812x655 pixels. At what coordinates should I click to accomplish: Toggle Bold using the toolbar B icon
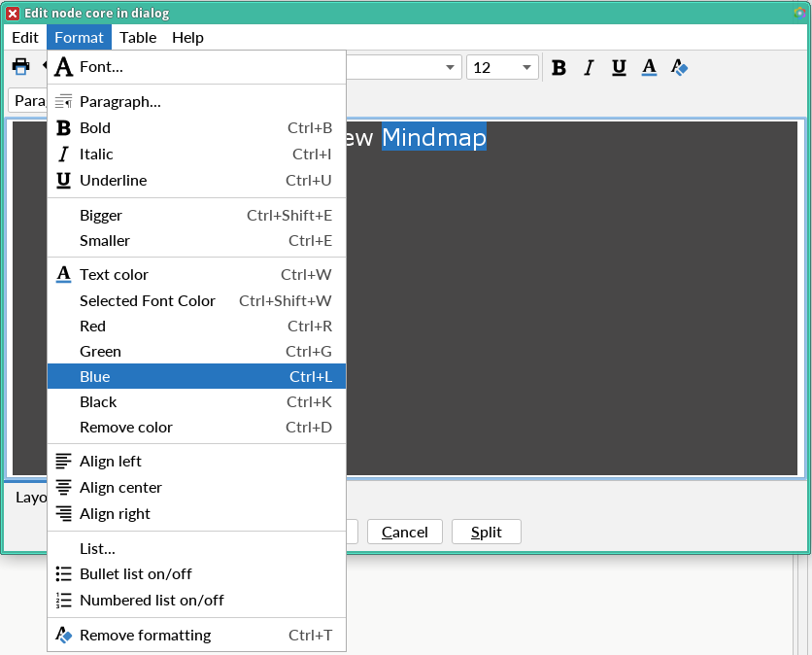click(x=558, y=68)
